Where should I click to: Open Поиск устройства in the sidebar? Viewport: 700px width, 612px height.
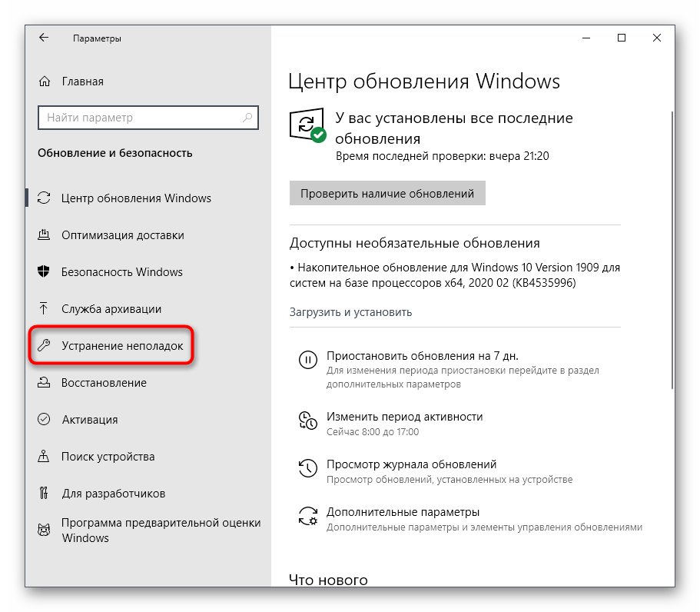click(x=108, y=457)
